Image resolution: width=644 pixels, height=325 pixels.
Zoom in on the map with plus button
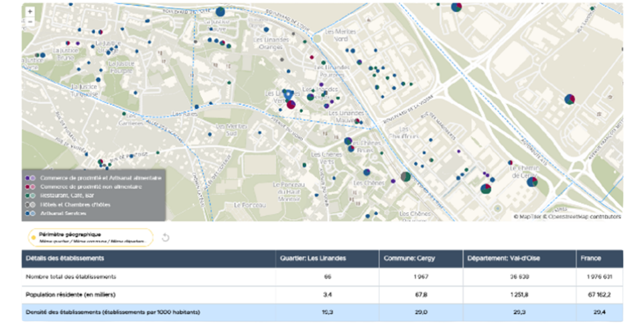tap(29, 11)
